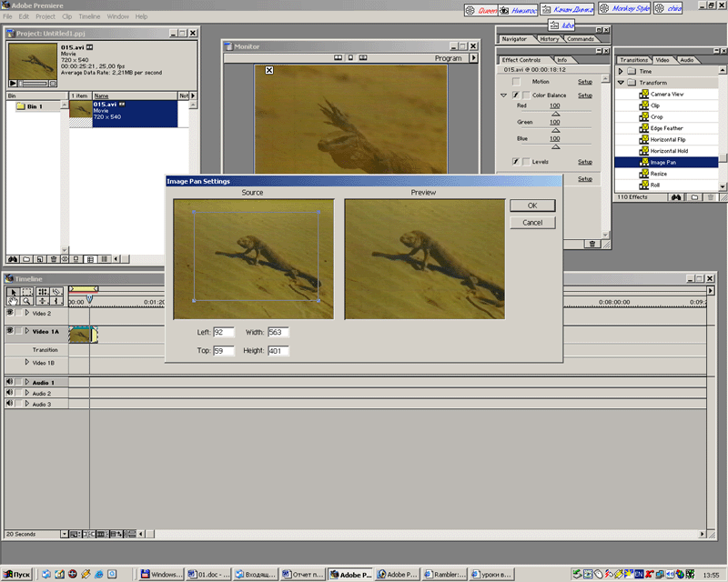Image resolution: width=728 pixels, height=582 pixels.
Task: Click OK in Image Pan Settings
Action: (x=532, y=206)
